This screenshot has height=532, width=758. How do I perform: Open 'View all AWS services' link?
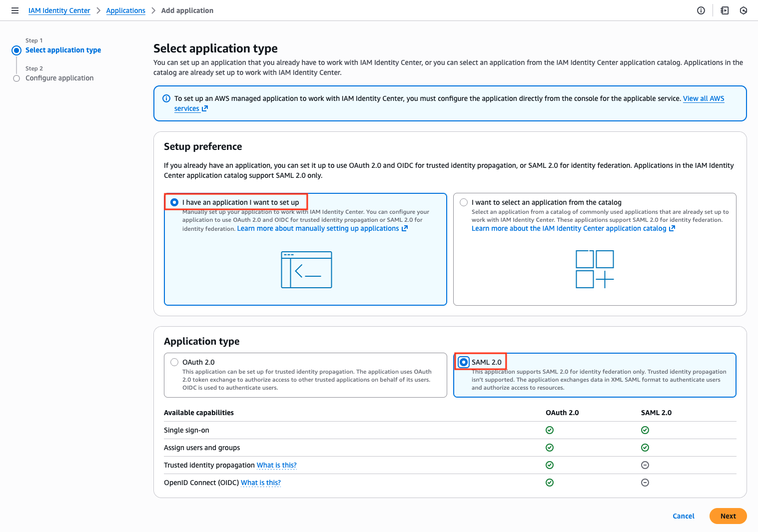704,98
